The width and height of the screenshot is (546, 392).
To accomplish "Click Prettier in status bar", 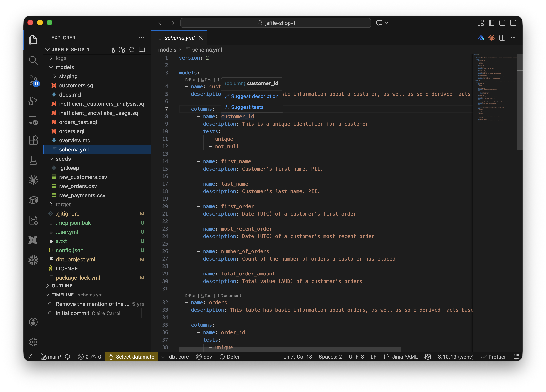I will point(493,357).
